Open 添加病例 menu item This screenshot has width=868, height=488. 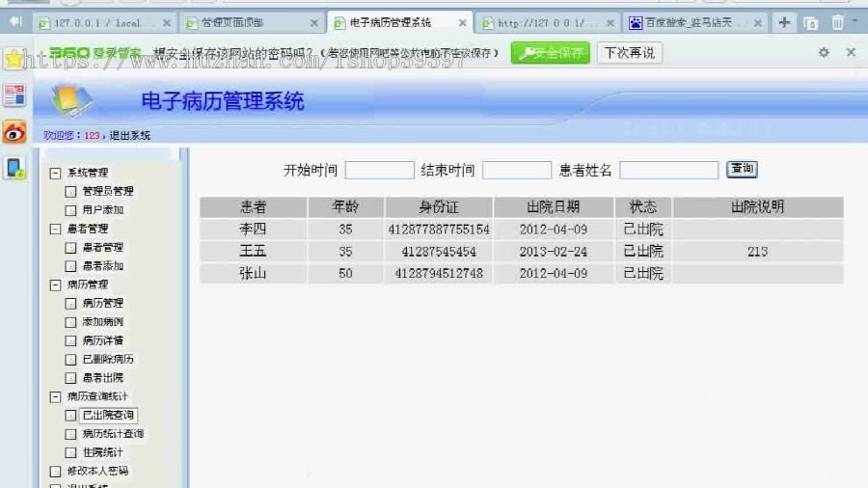[103, 322]
